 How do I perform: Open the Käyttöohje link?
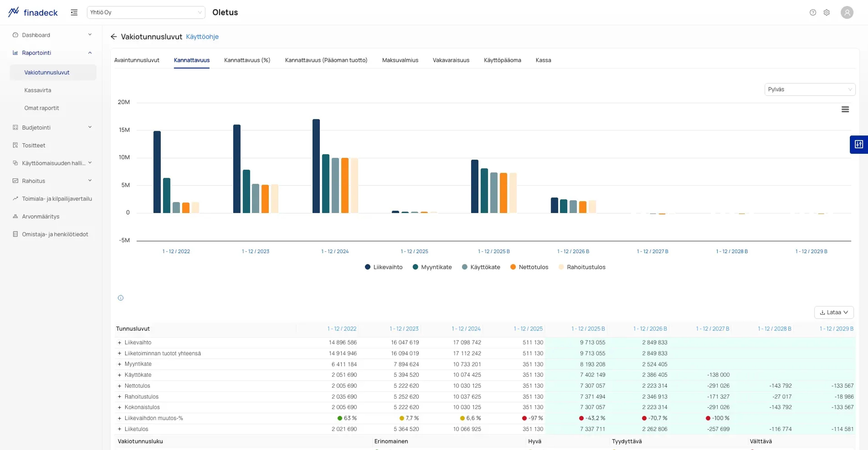pos(202,37)
